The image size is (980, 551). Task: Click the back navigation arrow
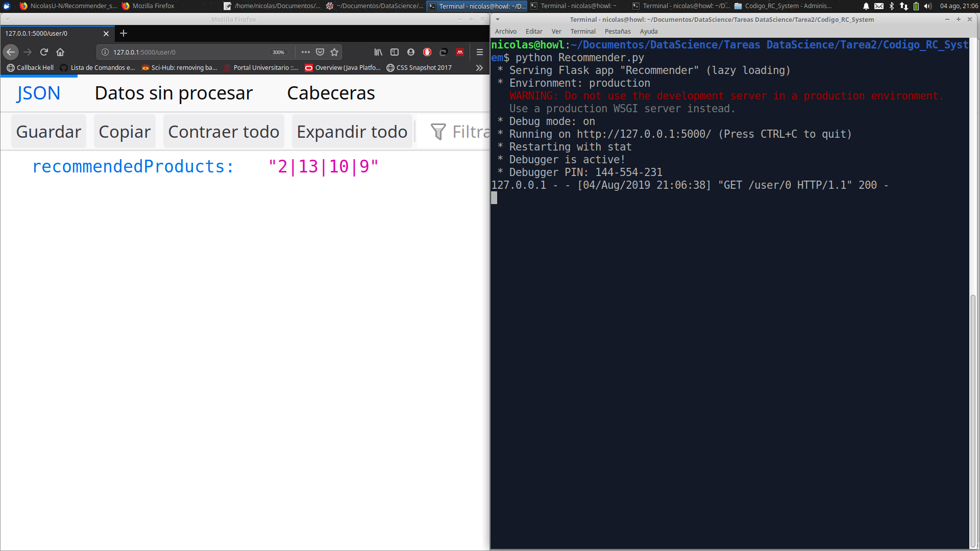point(11,52)
